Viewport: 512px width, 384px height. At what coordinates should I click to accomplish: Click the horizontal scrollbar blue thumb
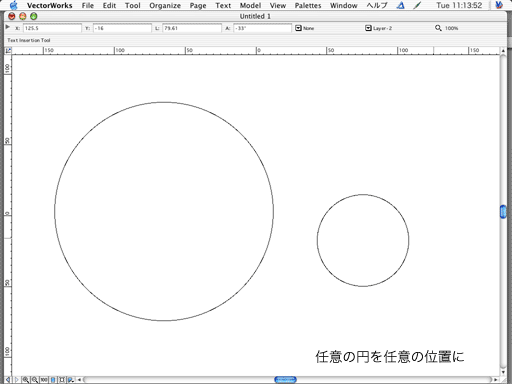coord(285,380)
